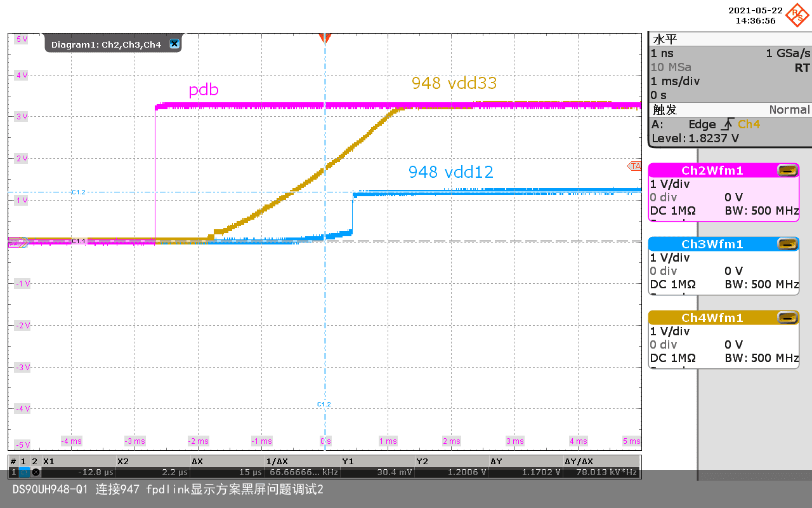Viewport: 812px width, 508px height.
Task: Click the Ch4Wfm1 0 V offset value
Action: click(733, 345)
